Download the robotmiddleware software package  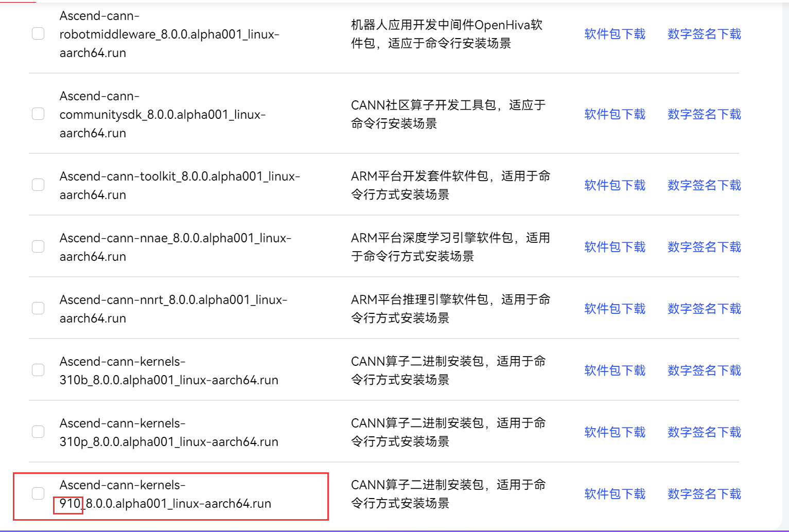[x=615, y=34]
